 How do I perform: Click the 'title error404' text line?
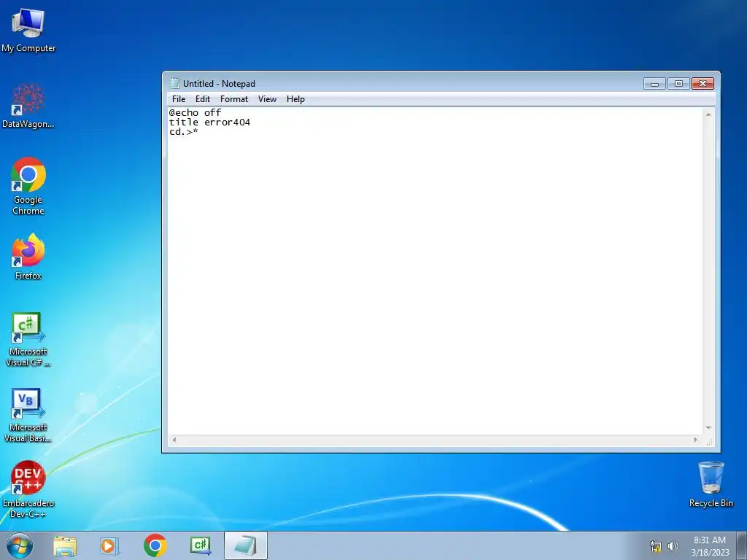209,122
